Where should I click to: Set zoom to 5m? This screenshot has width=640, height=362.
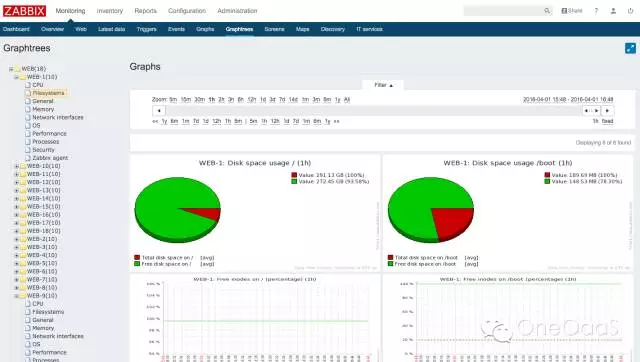point(173,100)
